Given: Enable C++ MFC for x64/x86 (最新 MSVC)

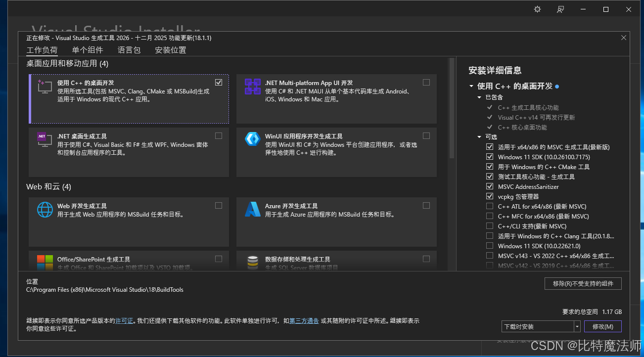Looking at the screenshot, I should click(x=490, y=216).
